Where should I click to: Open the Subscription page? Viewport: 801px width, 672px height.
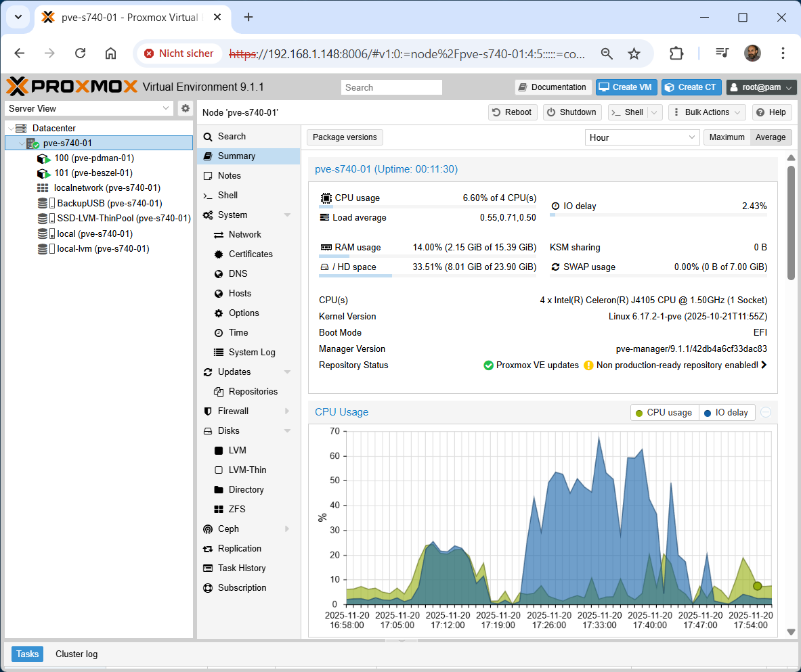[242, 587]
